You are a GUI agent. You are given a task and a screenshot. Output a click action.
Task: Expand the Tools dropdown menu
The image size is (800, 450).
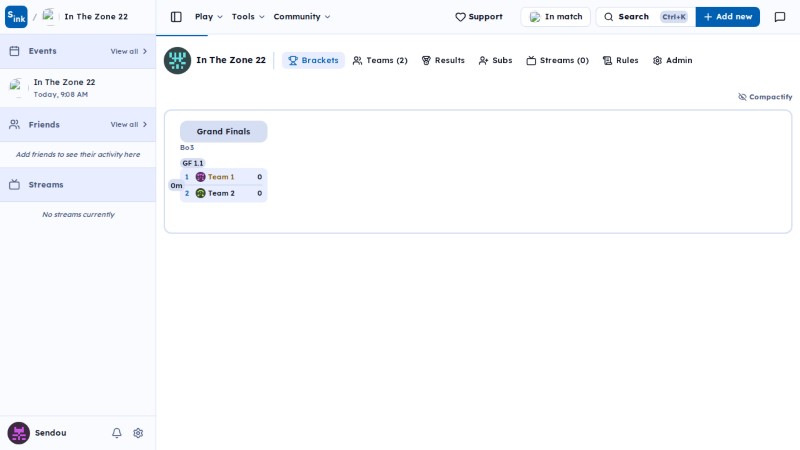[x=248, y=17]
